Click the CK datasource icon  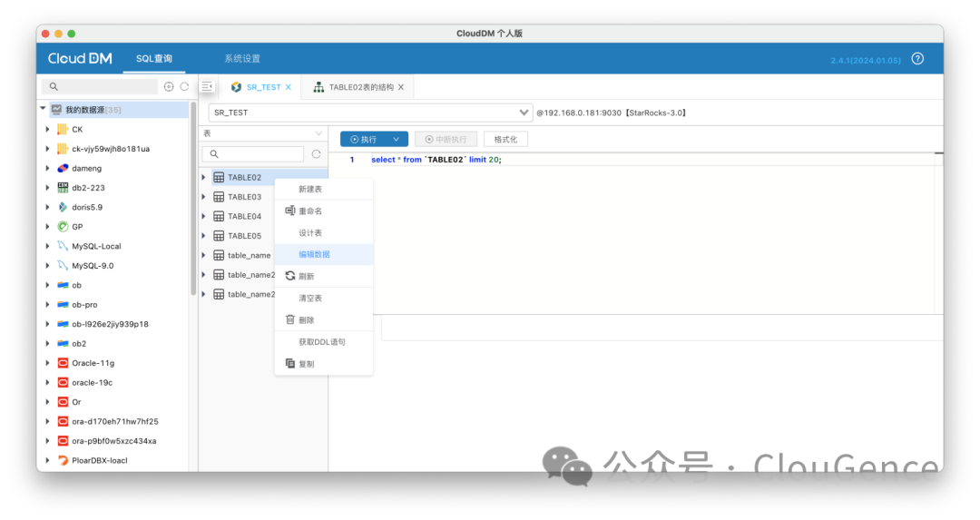(63, 130)
